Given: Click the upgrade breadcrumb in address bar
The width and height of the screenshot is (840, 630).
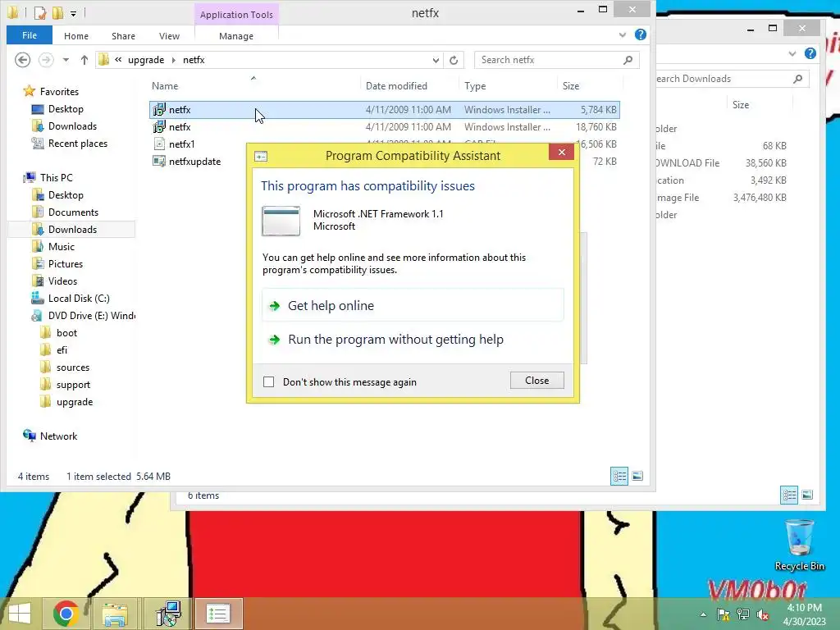Looking at the screenshot, I should 146,60.
